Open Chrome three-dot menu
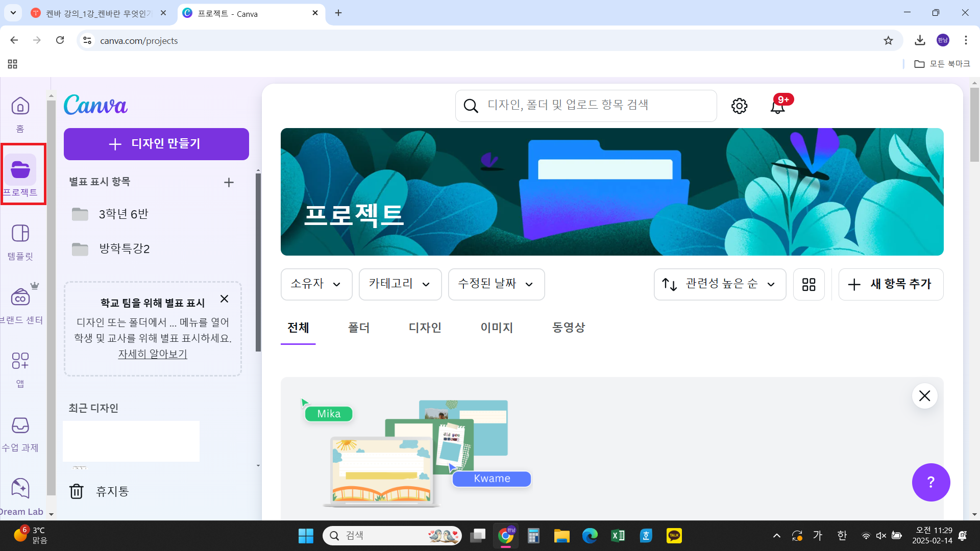 coord(966,40)
